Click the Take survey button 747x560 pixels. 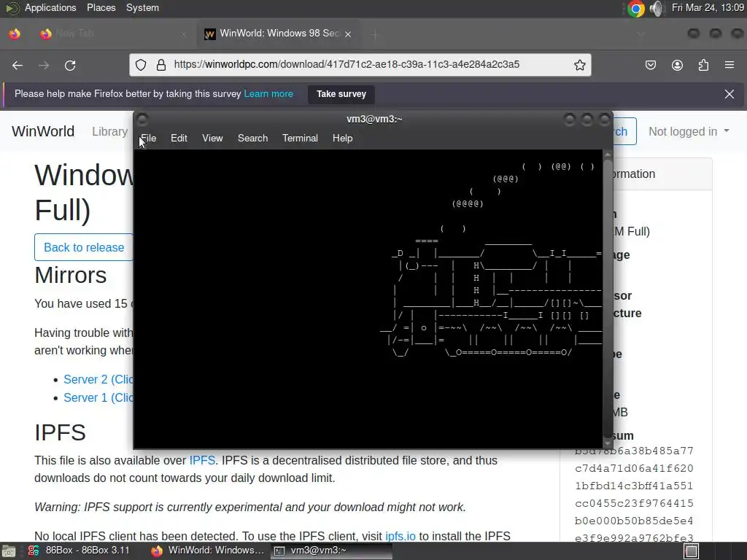coord(341,94)
